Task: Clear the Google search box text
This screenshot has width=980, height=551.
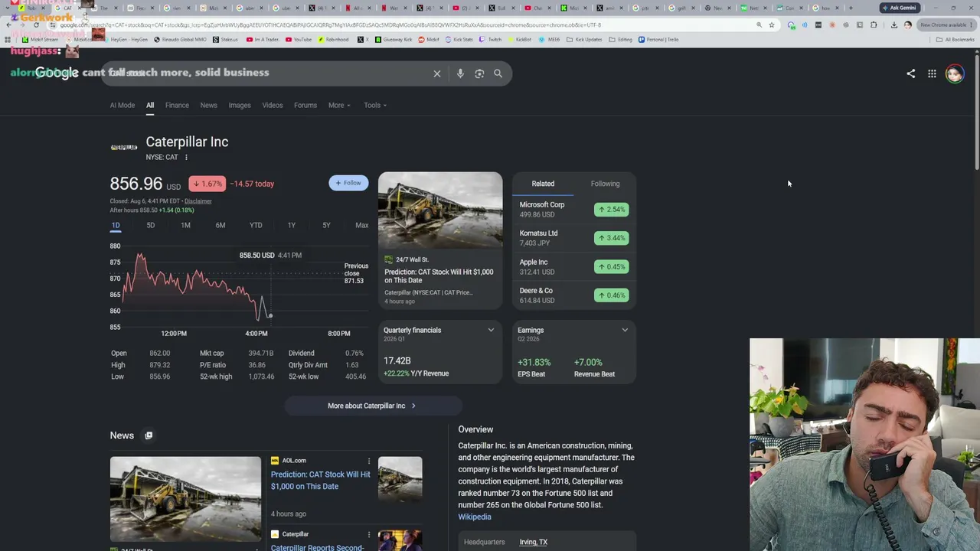Action: [x=437, y=73]
